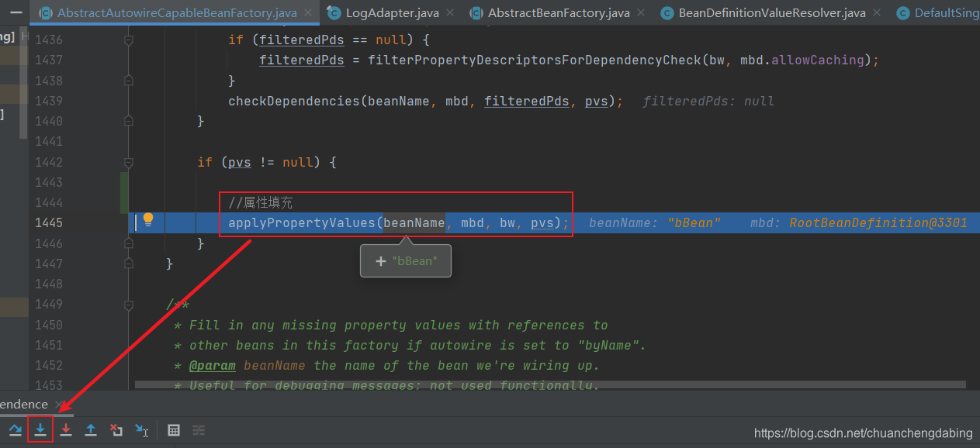Image resolution: width=980 pixels, height=448 pixels.
Task: Click the Drop Frame icon
Action: point(116,430)
